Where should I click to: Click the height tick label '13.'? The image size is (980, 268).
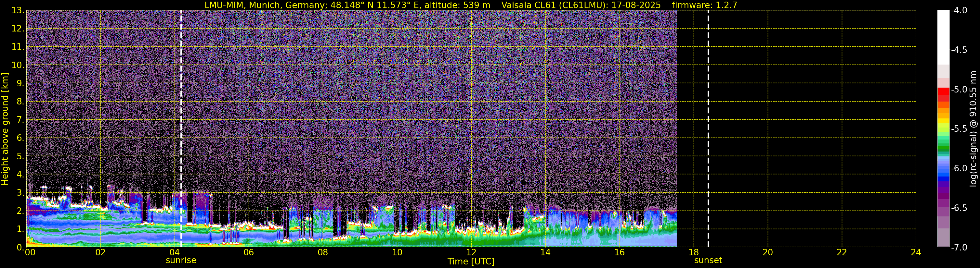18,11
